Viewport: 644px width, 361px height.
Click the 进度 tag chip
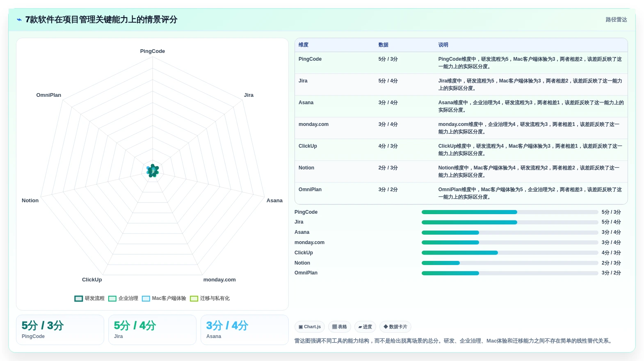click(x=365, y=327)
